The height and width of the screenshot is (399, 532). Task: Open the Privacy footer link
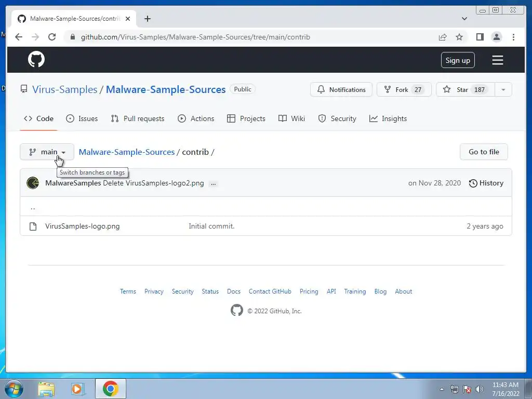[154, 291]
